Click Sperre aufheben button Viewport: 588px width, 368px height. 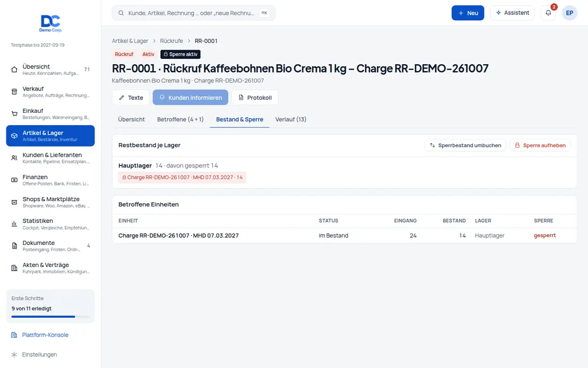(540, 145)
